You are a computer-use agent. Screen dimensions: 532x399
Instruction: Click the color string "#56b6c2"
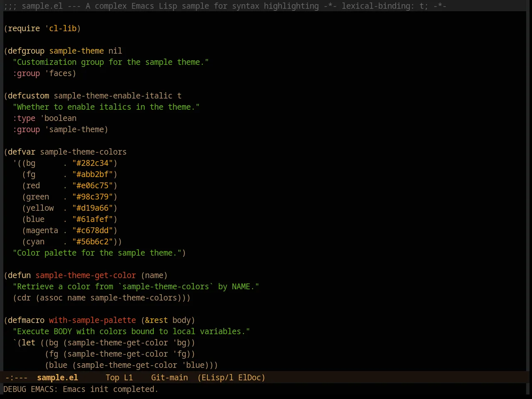[x=92, y=241]
